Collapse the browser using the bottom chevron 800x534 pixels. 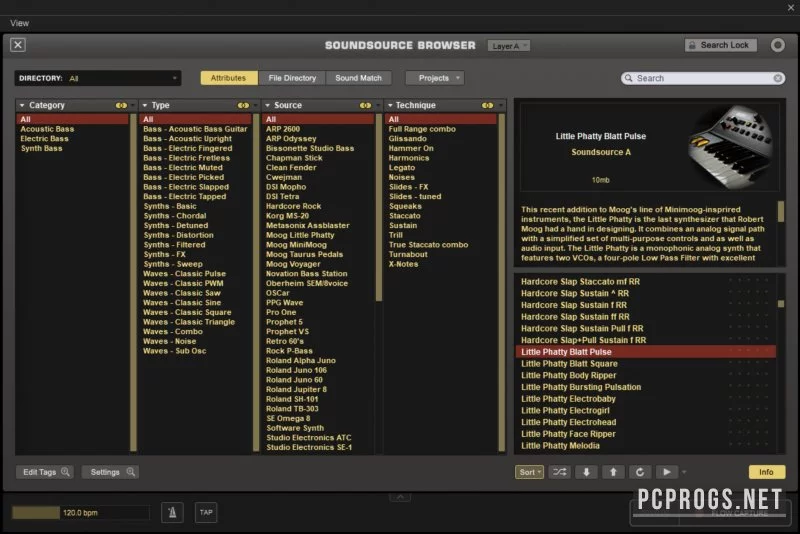[400, 497]
